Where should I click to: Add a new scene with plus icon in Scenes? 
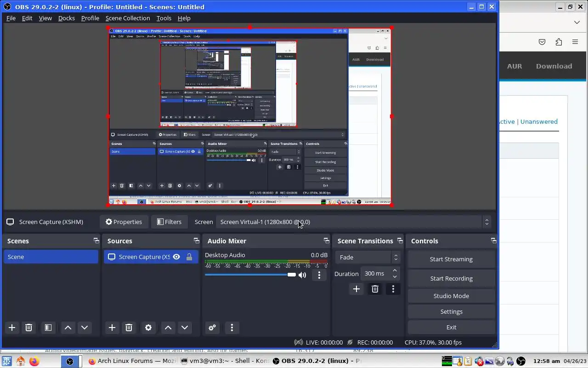[12, 328]
